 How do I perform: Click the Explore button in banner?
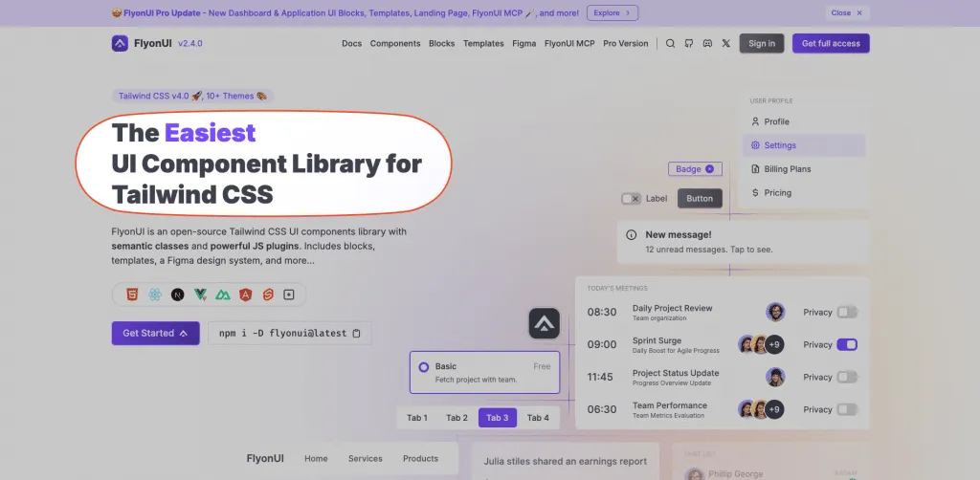[x=612, y=12]
